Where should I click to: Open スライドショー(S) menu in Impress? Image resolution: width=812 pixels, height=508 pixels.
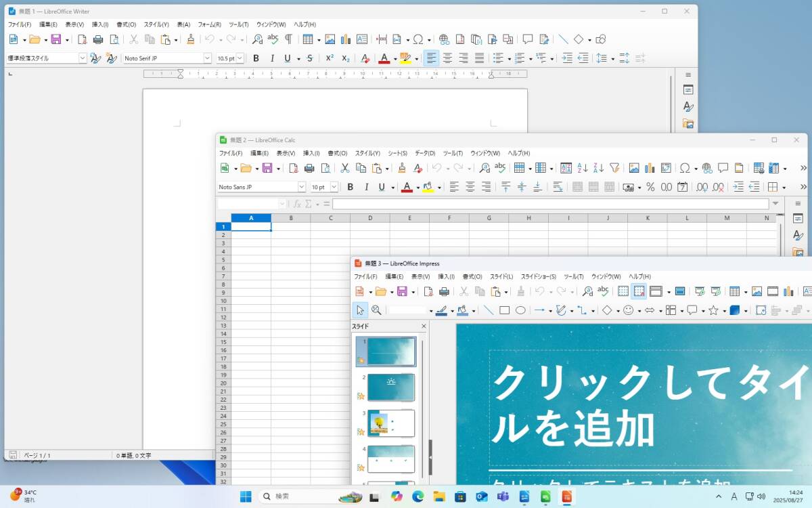(x=538, y=276)
